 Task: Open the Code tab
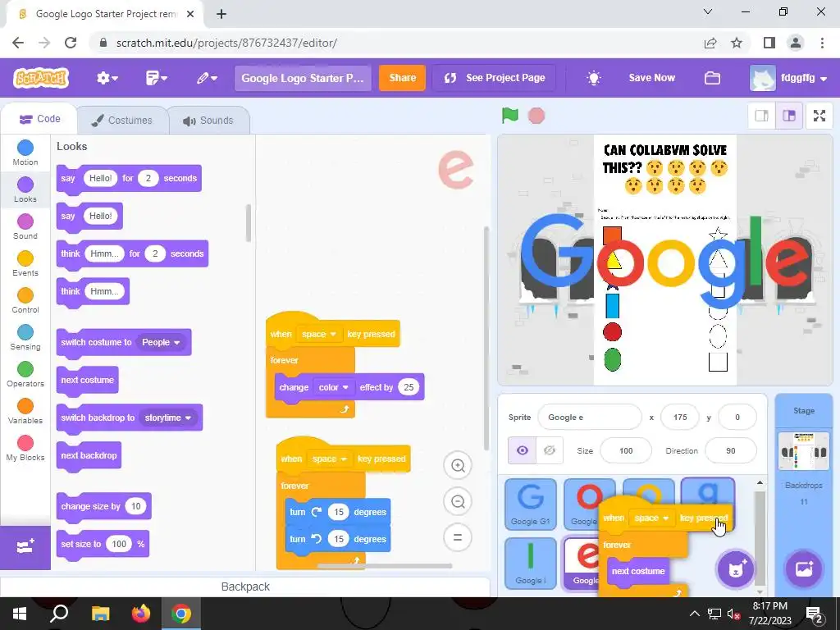39,119
